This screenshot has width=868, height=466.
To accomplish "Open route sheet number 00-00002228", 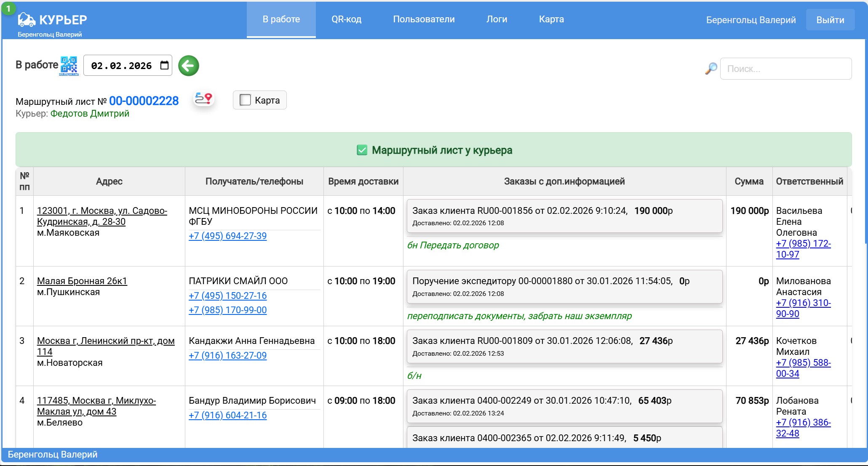I will [x=144, y=101].
